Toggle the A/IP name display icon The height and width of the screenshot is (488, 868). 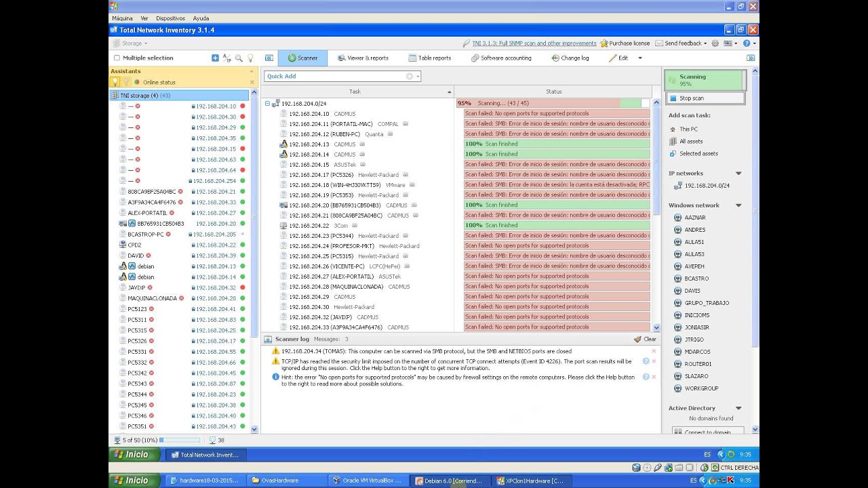pyautogui.click(x=227, y=58)
